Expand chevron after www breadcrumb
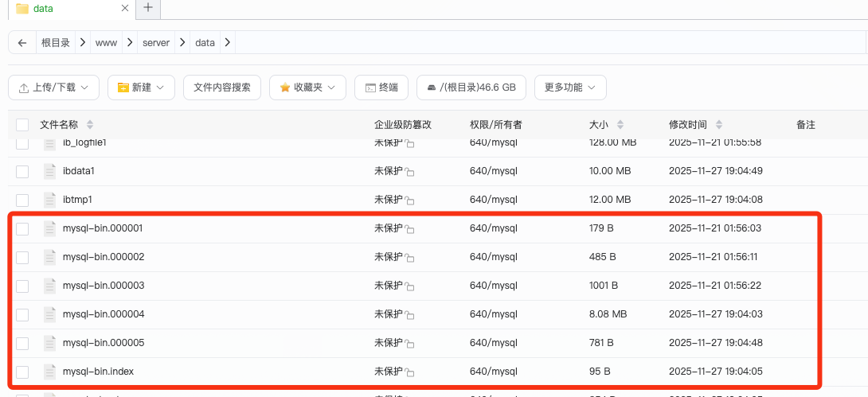Screen dimensions: 868x397 tap(130, 43)
